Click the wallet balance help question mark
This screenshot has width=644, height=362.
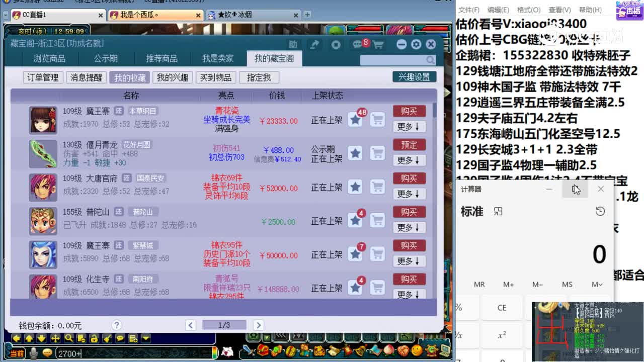[x=117, y=325]
